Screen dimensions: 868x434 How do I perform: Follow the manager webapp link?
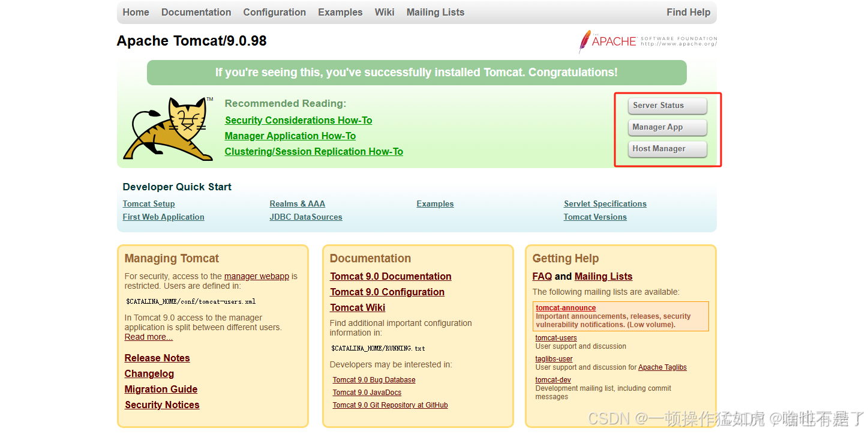point(257,276)
